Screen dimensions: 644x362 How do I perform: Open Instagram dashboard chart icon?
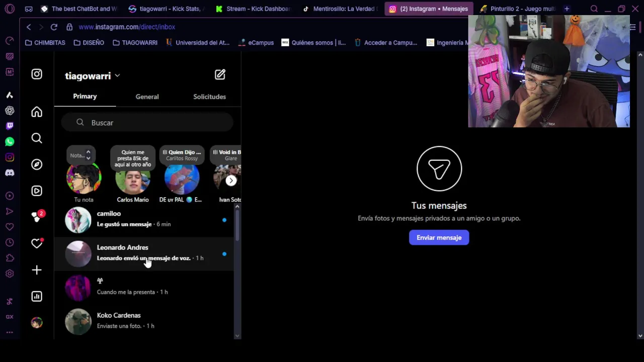coord(37,296)
